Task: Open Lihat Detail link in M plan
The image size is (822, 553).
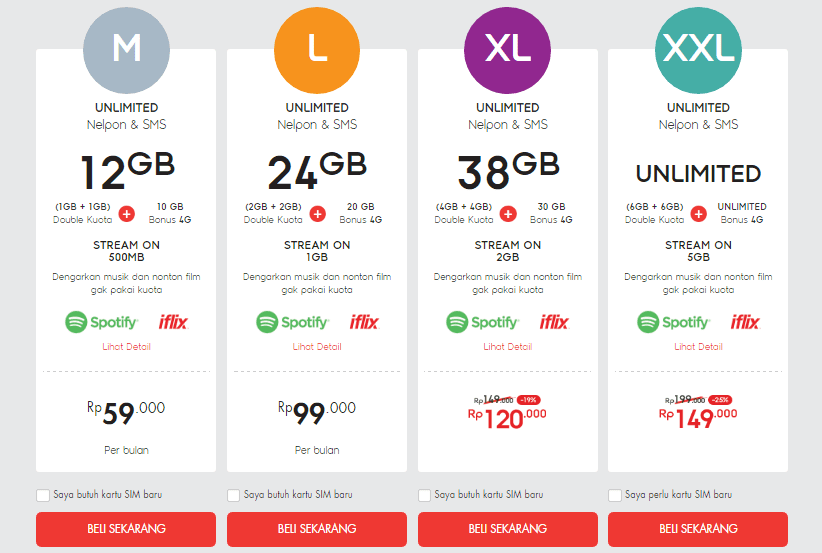Action: 126,346
